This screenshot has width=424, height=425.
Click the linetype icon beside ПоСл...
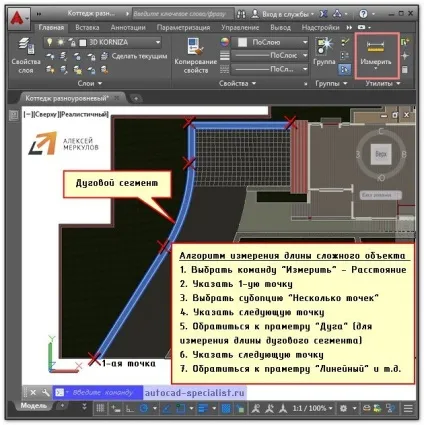click(x=225, y=69)
